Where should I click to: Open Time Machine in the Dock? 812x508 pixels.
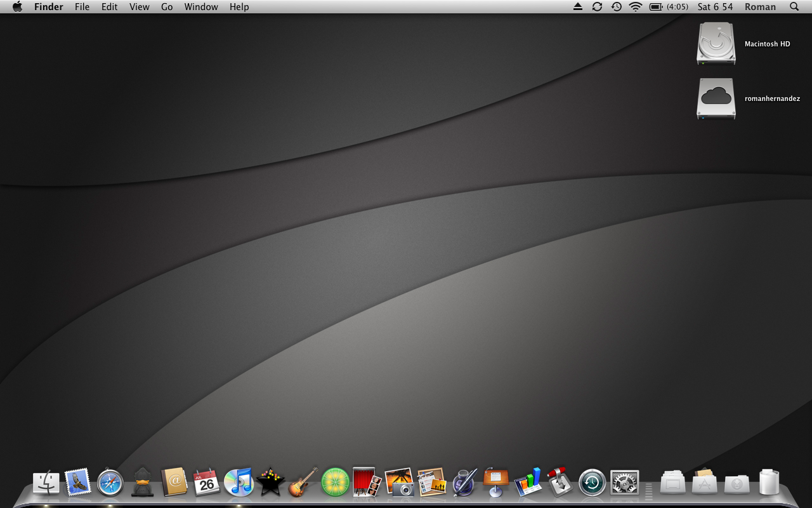pos(593,483)
